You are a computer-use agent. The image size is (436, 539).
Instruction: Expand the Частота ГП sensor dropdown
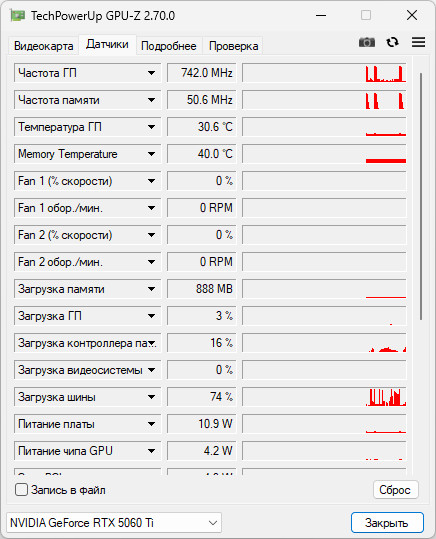coord(151,73)
